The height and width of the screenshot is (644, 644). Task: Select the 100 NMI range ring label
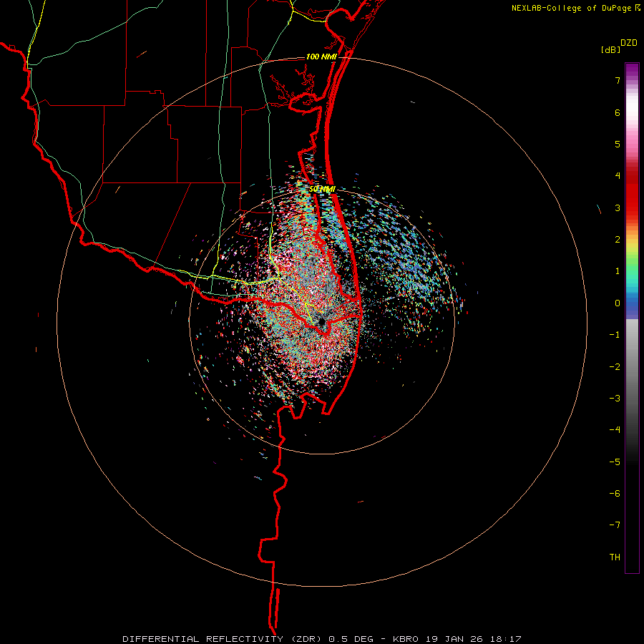pyautogui.click(x=321, y=57)
